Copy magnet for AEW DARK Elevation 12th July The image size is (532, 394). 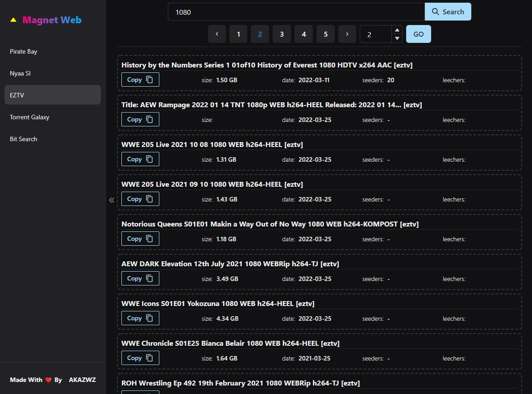pyautogui.click(x=140, y=278)
